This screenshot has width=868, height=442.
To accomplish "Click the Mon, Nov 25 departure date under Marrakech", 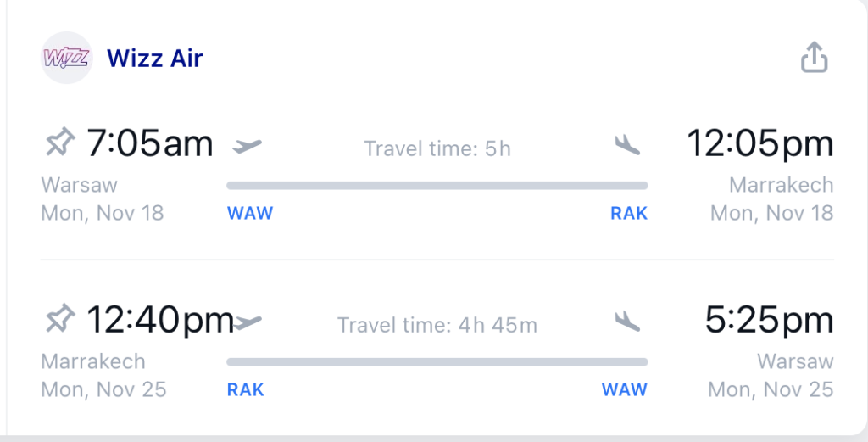I will [103, 390].
